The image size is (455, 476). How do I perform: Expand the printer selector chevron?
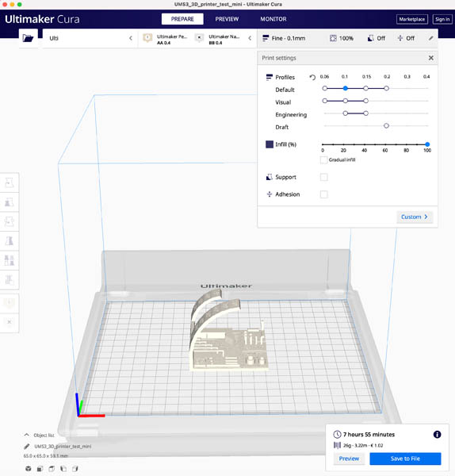(x=131, y=38)
